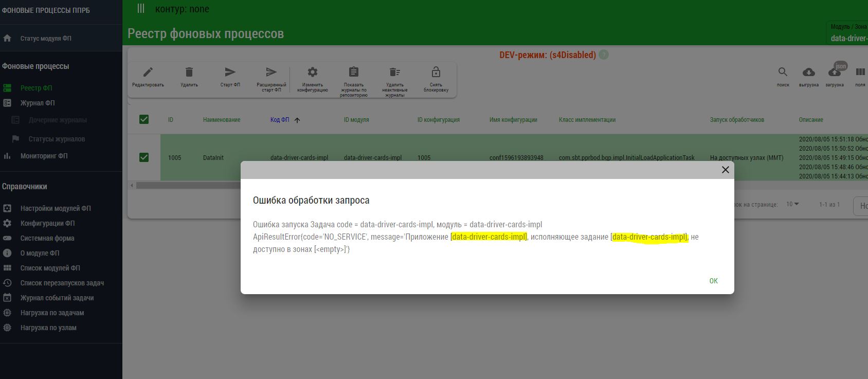
Task: Open rows-per-page dropdown showing 10
Action: 792,204
